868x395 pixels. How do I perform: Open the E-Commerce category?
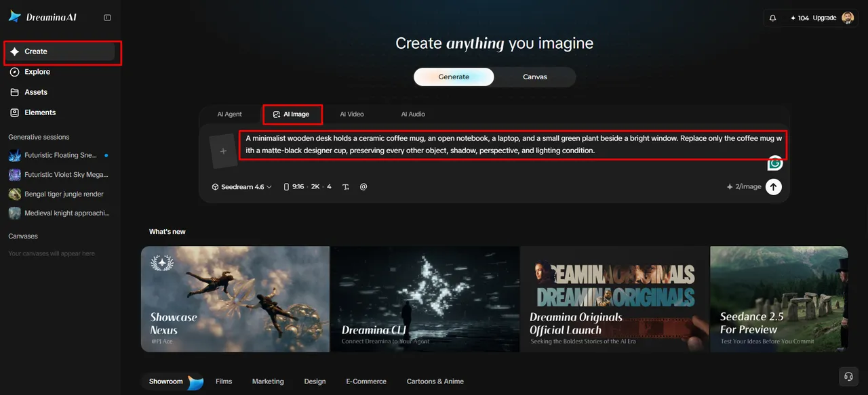pyautogui.click(x=366, y=381)
